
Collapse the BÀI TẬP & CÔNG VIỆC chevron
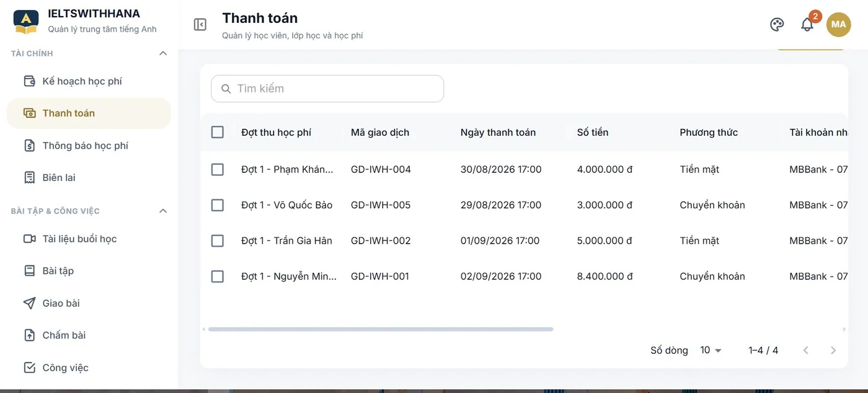point(163,211)
